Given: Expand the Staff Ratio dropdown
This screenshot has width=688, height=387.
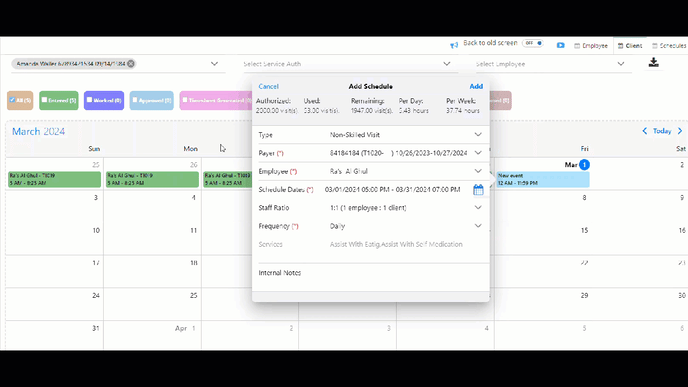Looking at the screenshot, I should [x=478, y=208].
